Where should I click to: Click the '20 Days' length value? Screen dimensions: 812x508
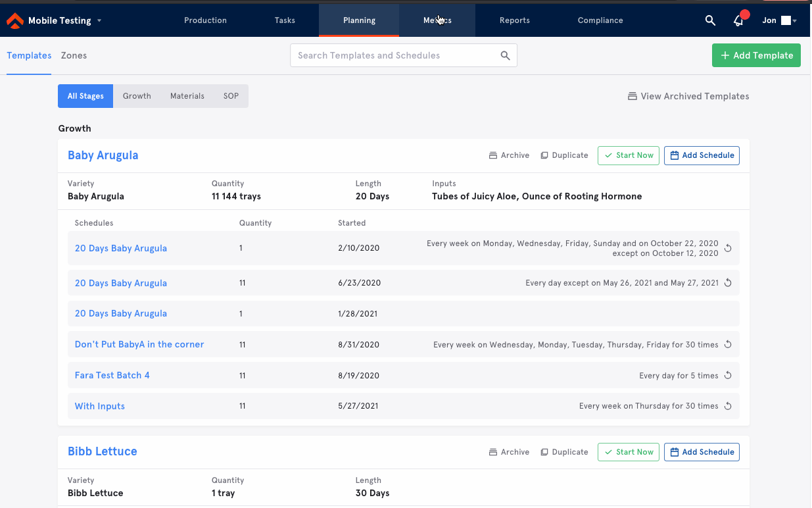[372, 196]
